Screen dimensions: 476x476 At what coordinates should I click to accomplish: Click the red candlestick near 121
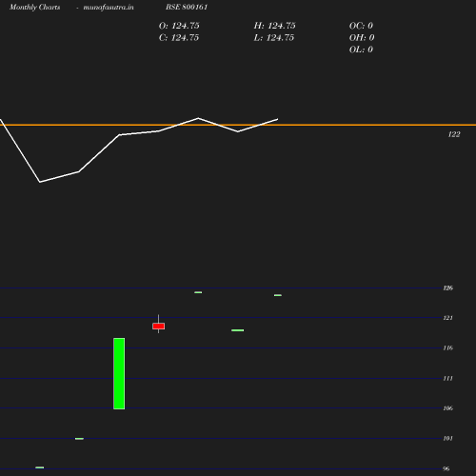159,327
